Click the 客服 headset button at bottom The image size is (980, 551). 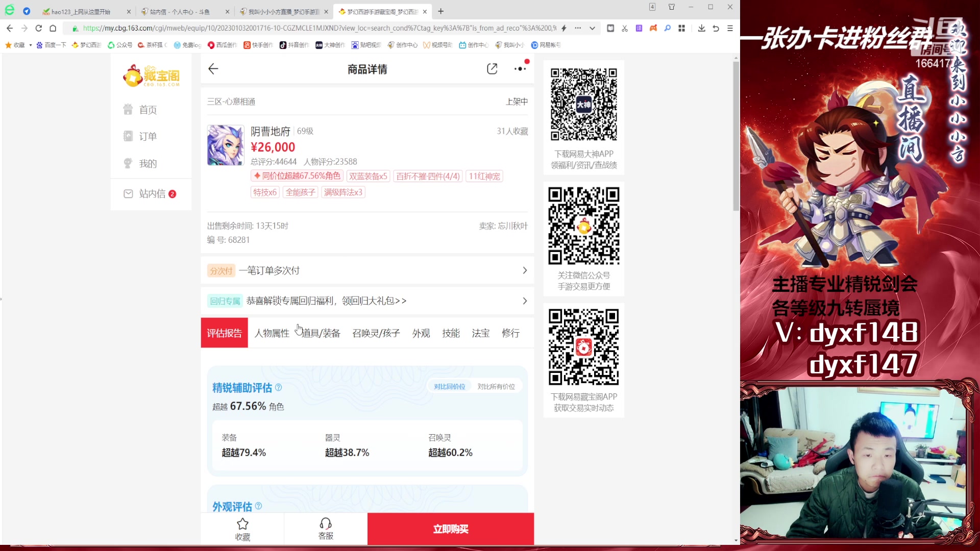[x=326, y=529]
